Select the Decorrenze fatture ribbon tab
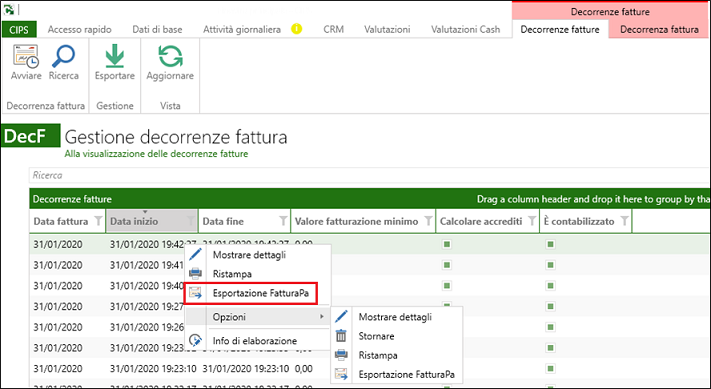 click(560, 29)
